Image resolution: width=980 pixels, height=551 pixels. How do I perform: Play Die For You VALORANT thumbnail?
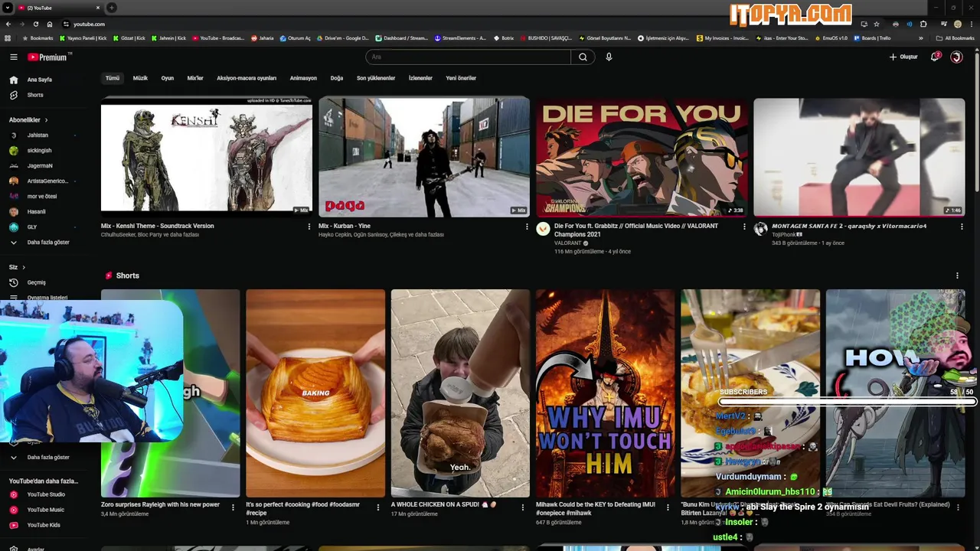pos(642,157)
